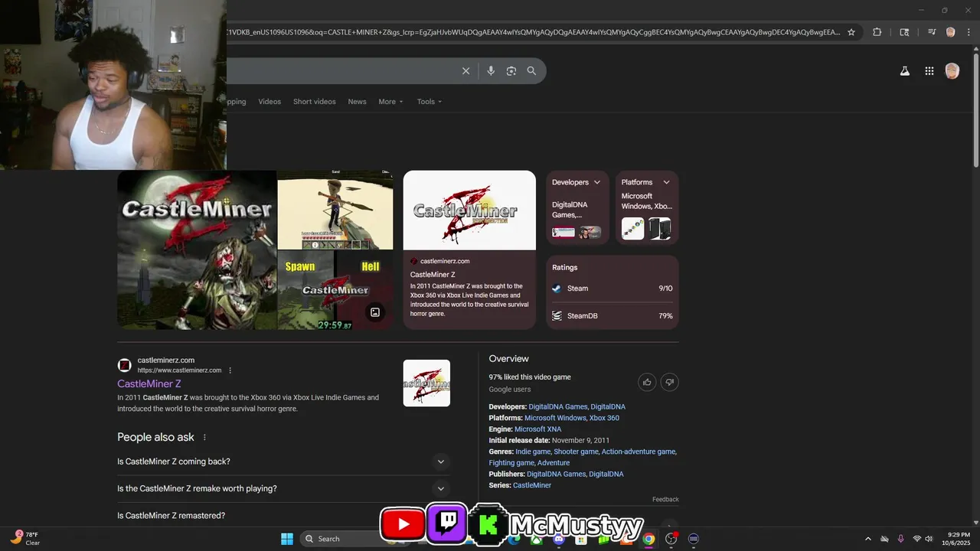Click the magnifier search submit icon
This screenshot has height=551, width=980.
coord(531,71)
